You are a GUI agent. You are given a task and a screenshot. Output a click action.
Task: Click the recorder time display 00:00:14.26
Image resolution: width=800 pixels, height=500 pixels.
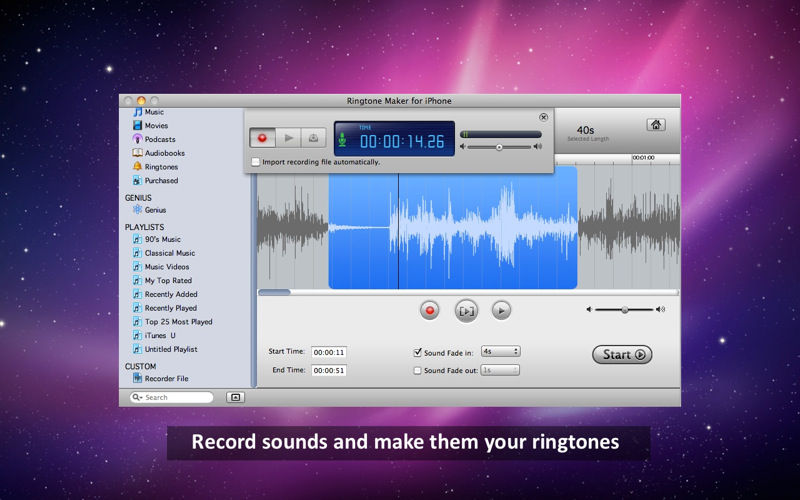[402, 142]
